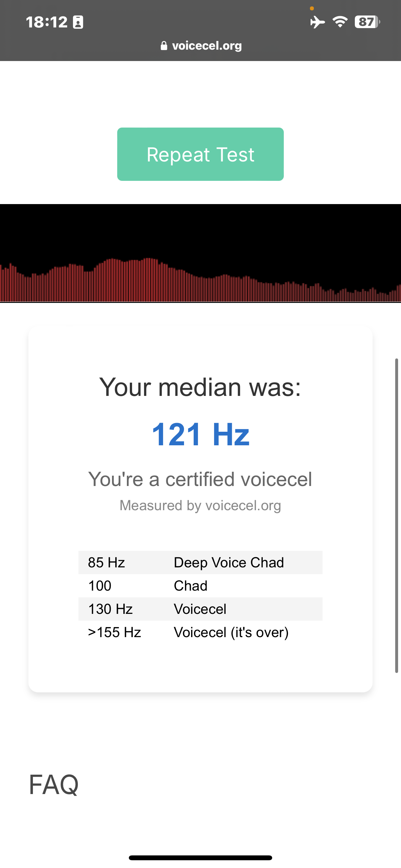Tap the battery level indicator
Image resolution: width=401 pixels, height=868 pixels.
click(367, 22)
